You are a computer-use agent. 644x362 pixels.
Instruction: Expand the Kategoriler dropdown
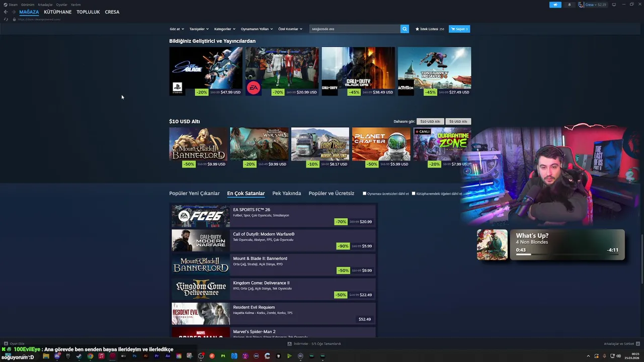pos(224,29)
